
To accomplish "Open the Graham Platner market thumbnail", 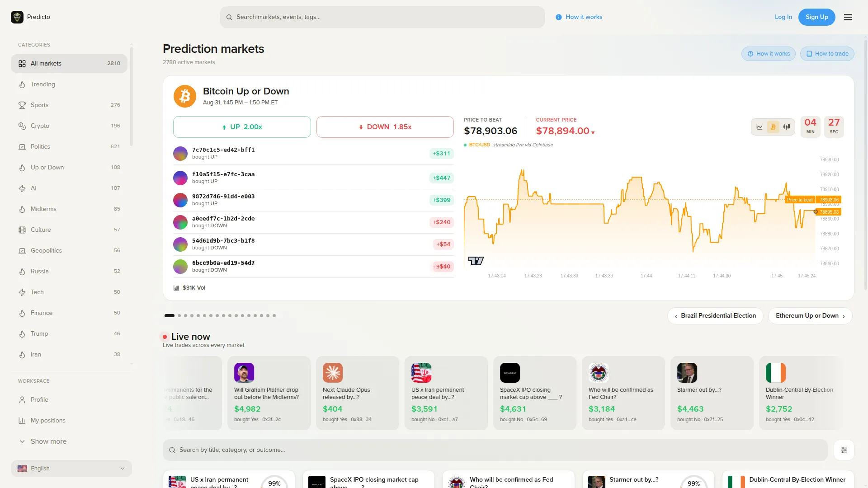I will click(x=244, y=373).
